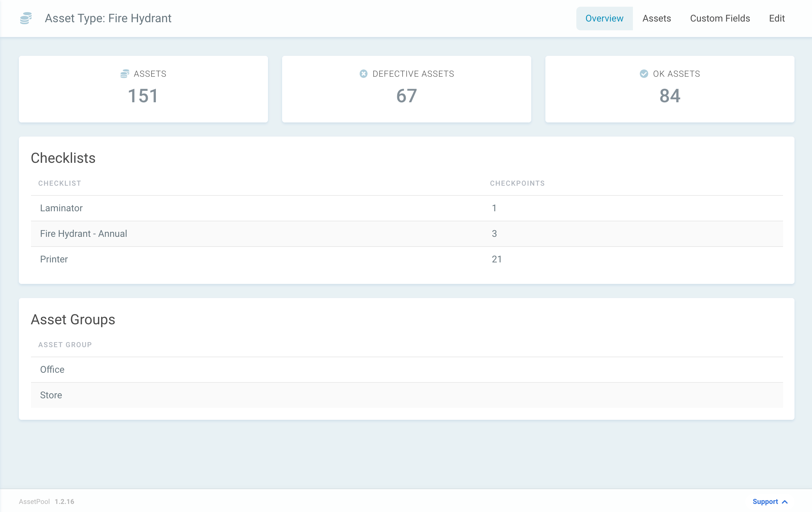Open the Assets tab
Image resolution: width=812 pixels, height=512 pixels.
656,19
